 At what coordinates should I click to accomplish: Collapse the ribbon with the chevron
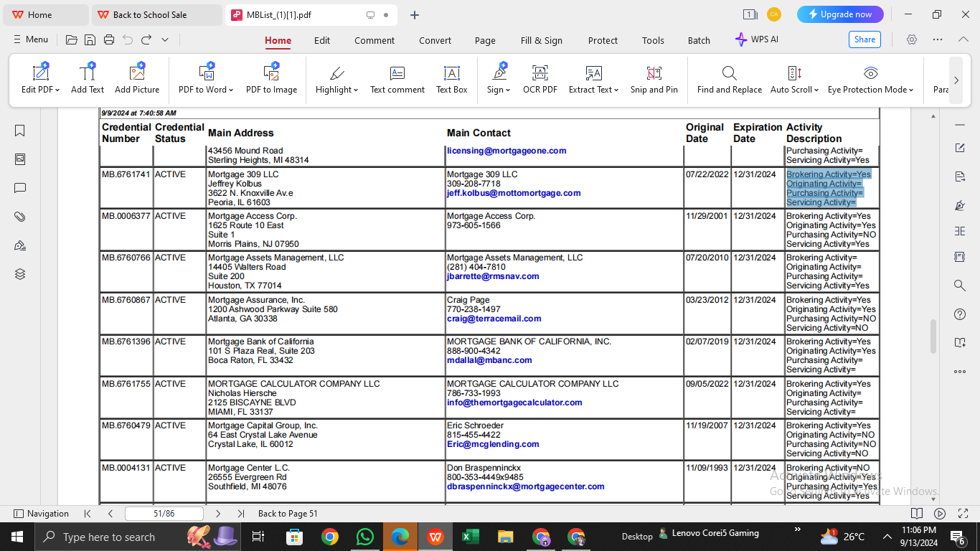[963, 40]
